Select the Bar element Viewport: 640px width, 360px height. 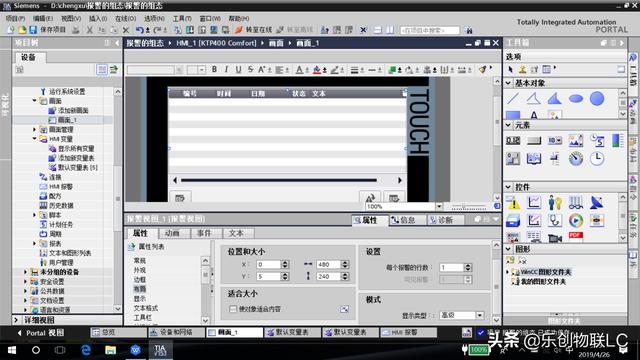[x=618, y=140]
